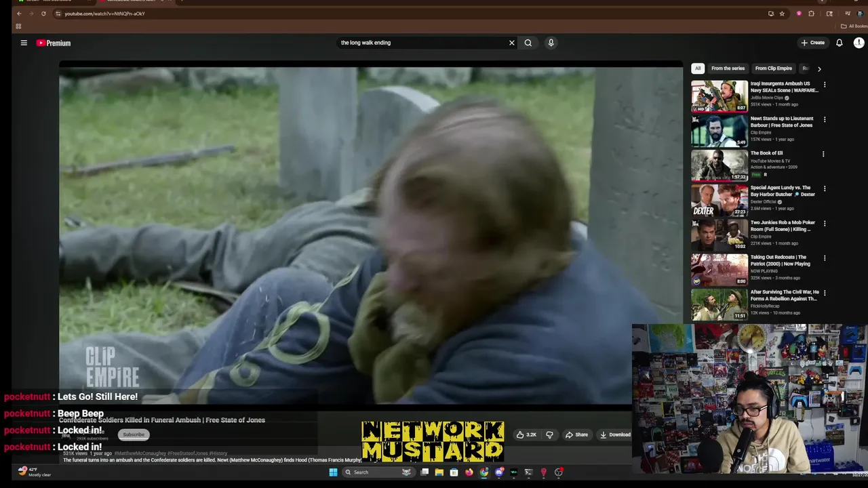Like the video with thumbs up 3.2K
The image size is (868, 488).
point(526,434)
